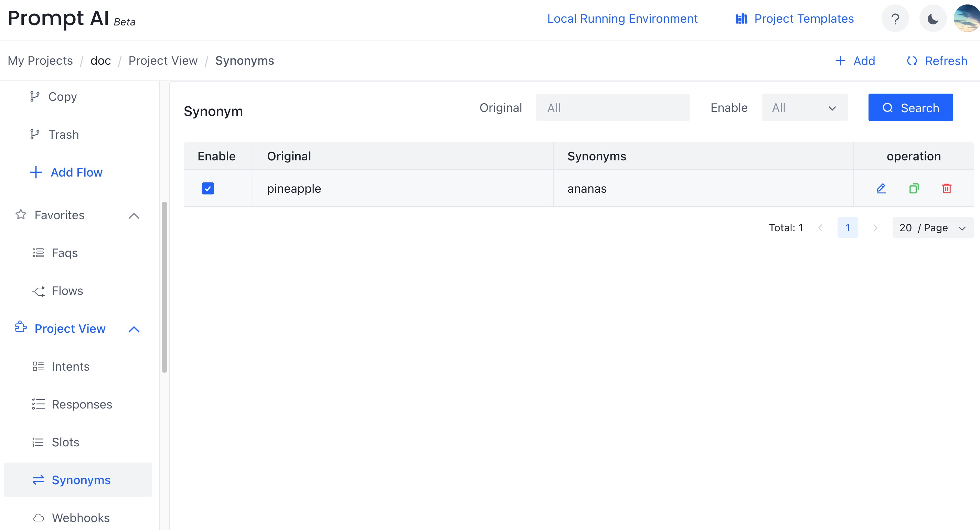Open the 20 / Page size dropdown

point(933,227)
